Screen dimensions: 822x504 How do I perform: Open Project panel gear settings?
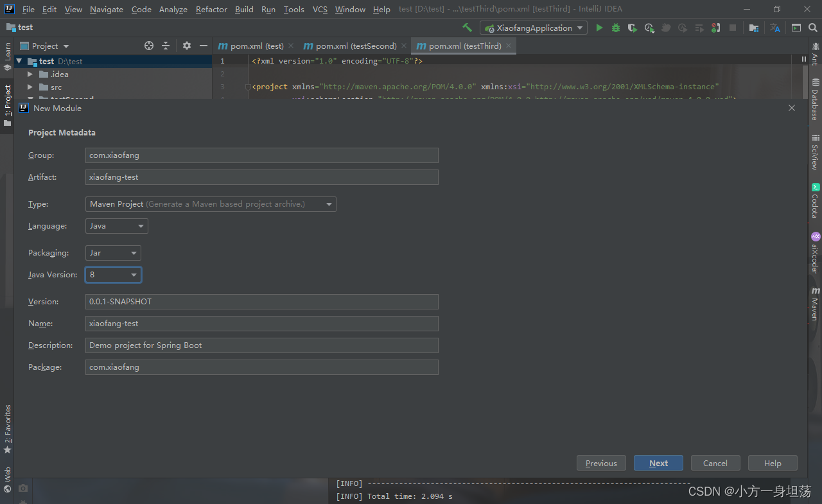(187, 46)
